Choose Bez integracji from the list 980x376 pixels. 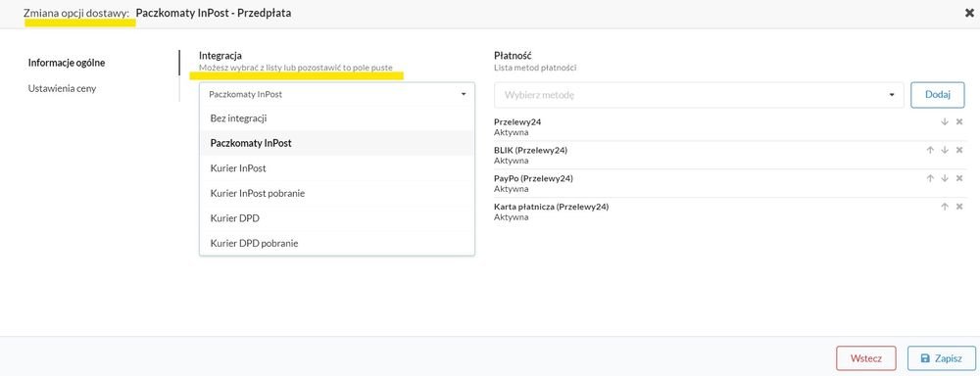pyautogui.click(x=337, y=118)
